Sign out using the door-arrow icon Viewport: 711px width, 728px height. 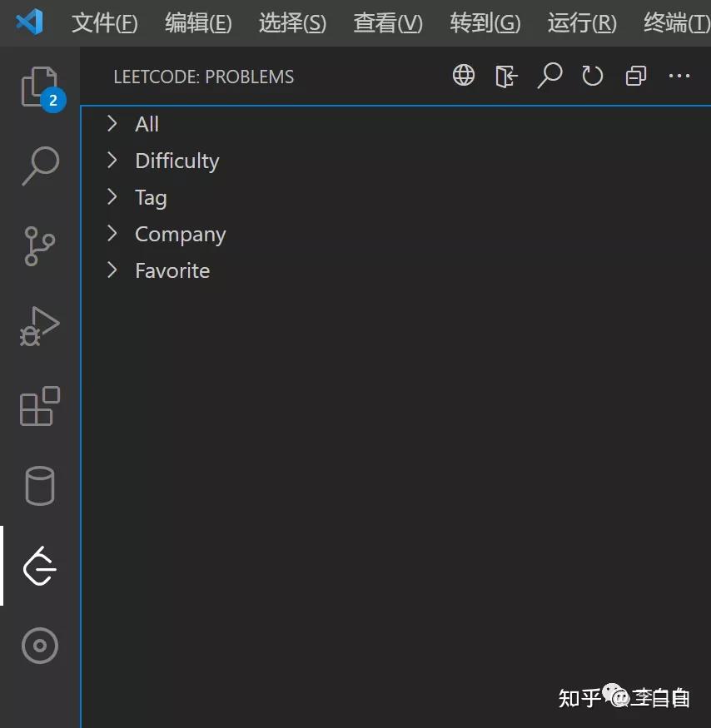pyautogui.click(x=506, y=77)
